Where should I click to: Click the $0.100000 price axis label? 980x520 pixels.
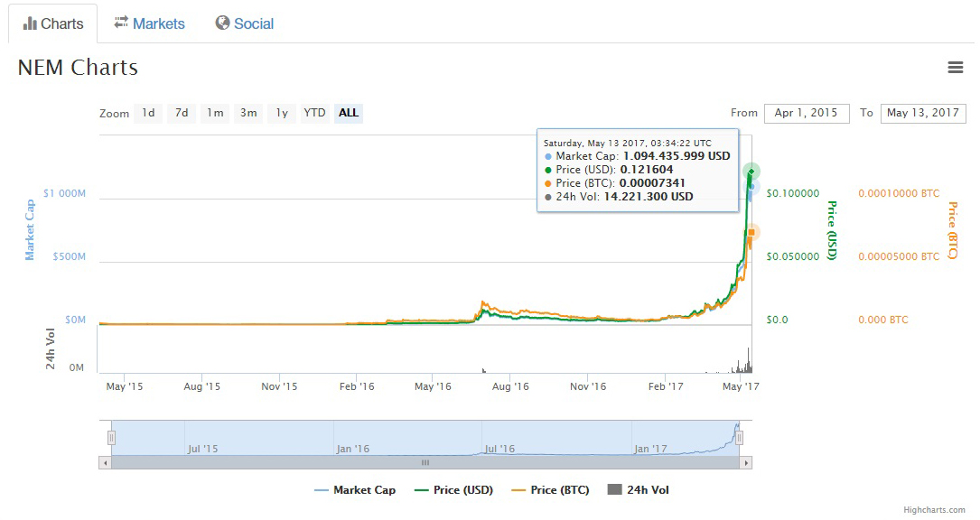793,193
